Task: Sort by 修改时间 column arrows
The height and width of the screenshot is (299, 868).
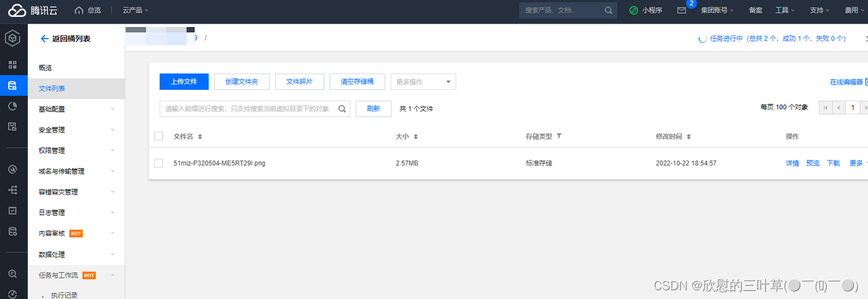Action: coord(688,136)
